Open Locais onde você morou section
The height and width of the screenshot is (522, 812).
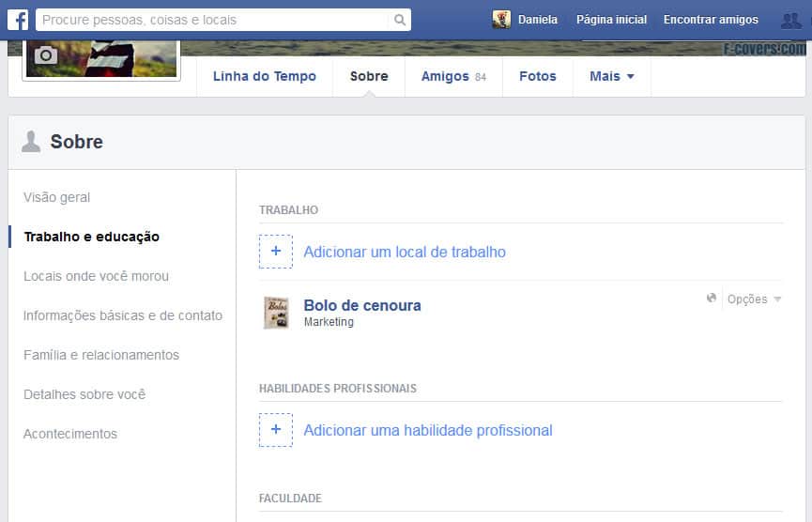(97, 276)
